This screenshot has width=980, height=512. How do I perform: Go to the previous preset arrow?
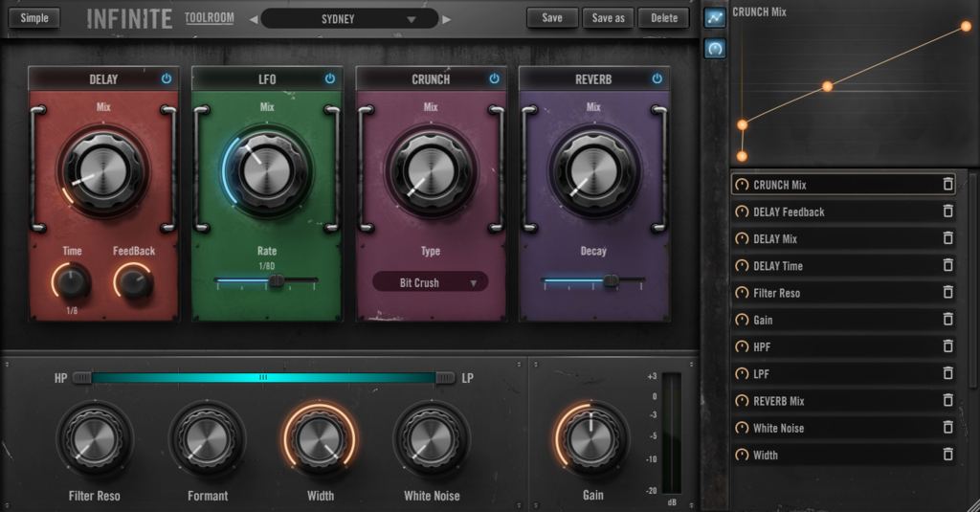(x=253, y=19)
